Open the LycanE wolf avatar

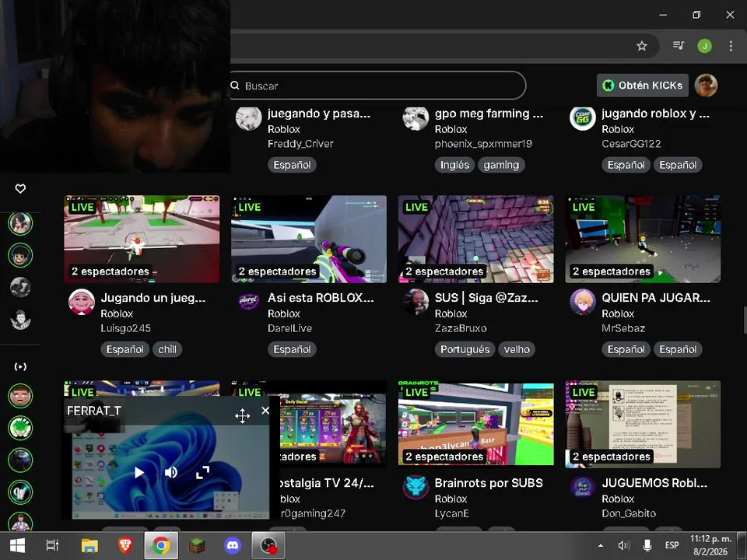(416, 487)
